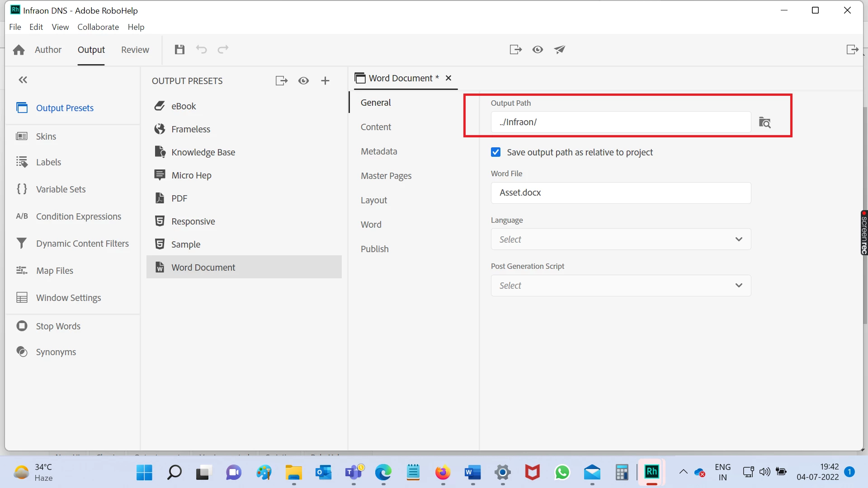Open the Collaborate menu
Image resolution: width=868 pixels, height=488 pixels.
(x=98, y=27)
